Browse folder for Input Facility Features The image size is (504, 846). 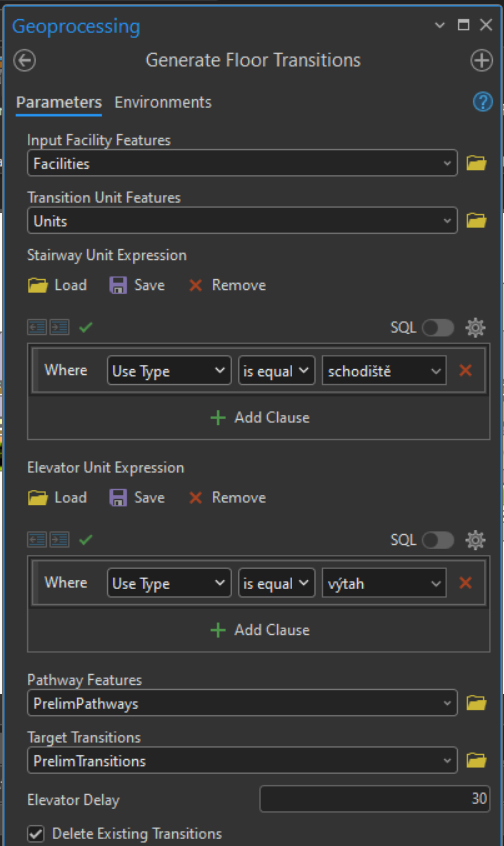click(476, 163)
